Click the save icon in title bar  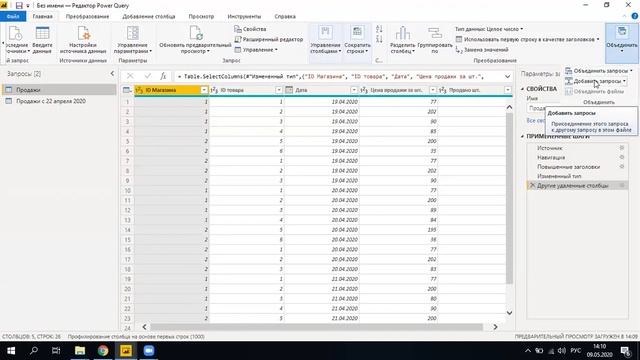(19, 5)
